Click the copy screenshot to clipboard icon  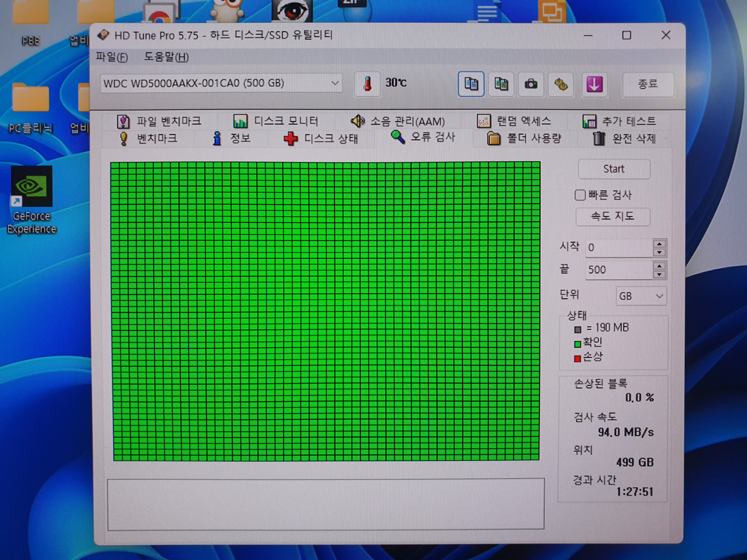[501, 84]
